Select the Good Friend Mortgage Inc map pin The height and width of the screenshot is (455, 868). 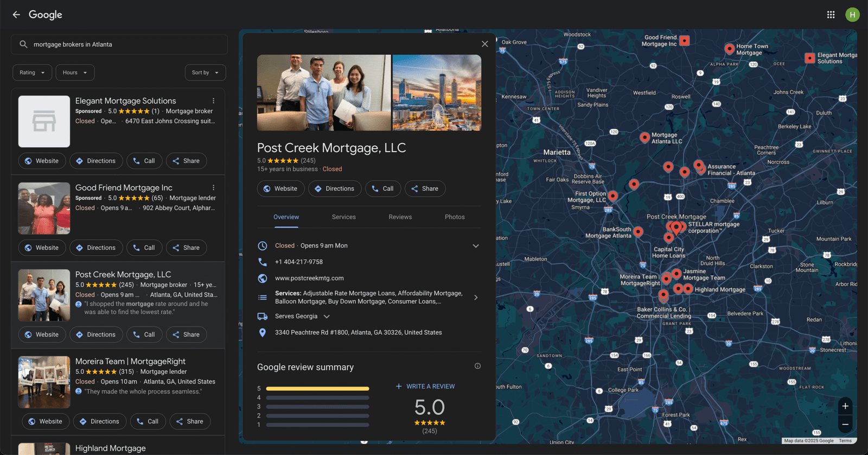(x=685, y=40)
